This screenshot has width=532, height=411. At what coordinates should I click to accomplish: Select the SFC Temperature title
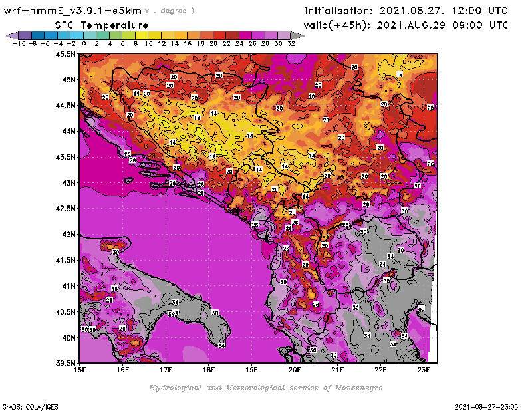point(102,25)
